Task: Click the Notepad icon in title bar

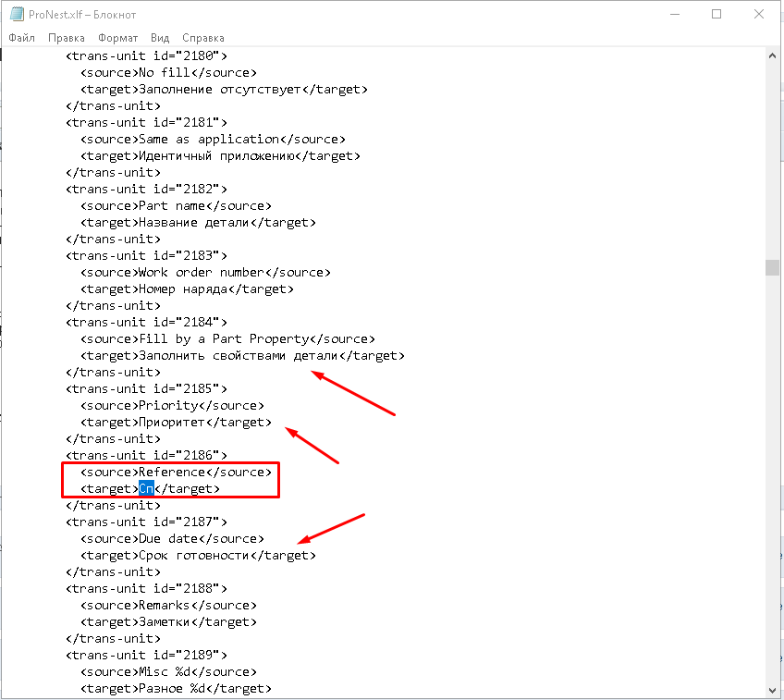Action: [x=17, y=14]
